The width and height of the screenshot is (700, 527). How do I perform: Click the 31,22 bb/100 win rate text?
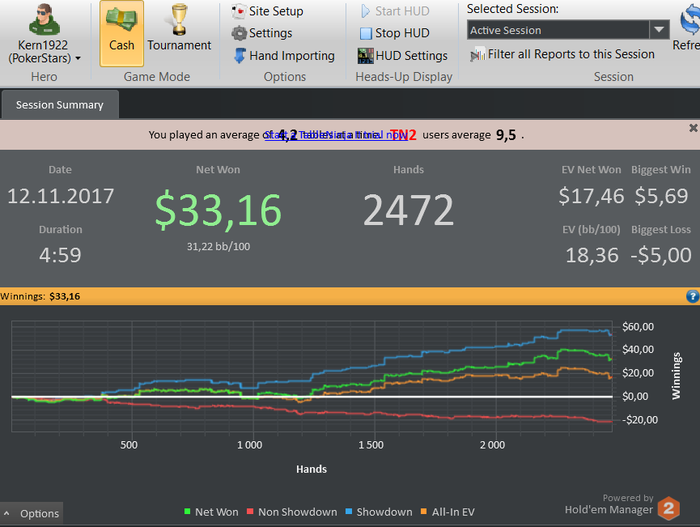coord(218,247)
